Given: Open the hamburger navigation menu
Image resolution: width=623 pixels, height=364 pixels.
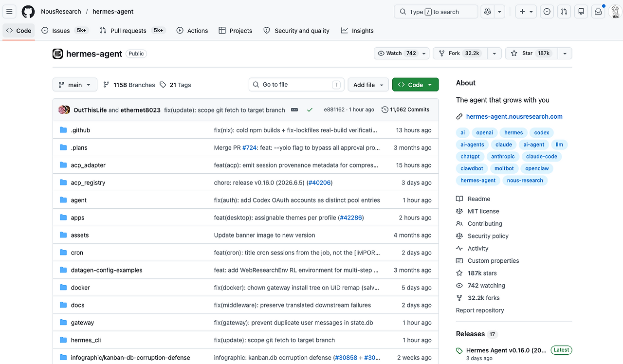Looking at the screenshot, I should (10, 12).
